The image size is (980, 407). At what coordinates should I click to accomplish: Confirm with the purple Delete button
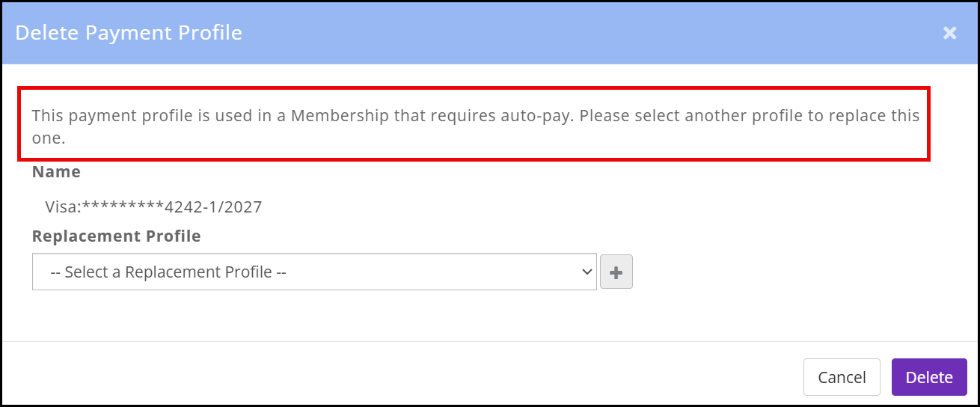click(929, 377)
